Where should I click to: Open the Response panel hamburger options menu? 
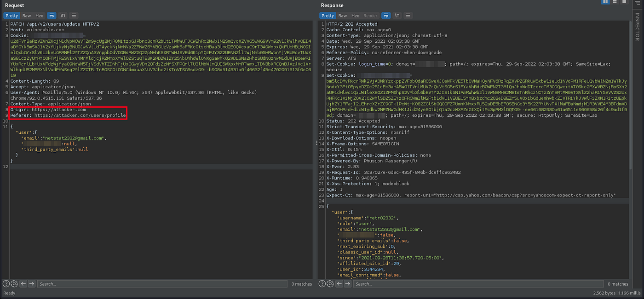pos(408,16)
